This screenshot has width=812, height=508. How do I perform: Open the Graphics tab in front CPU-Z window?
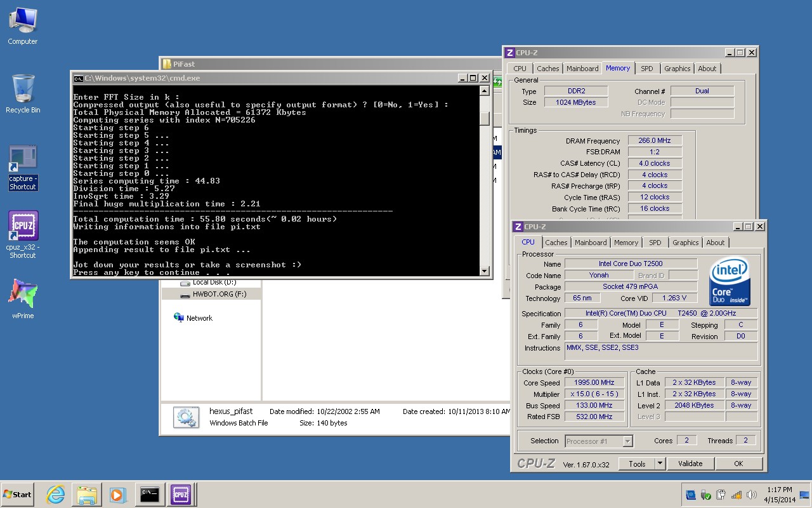coord(686,243)
